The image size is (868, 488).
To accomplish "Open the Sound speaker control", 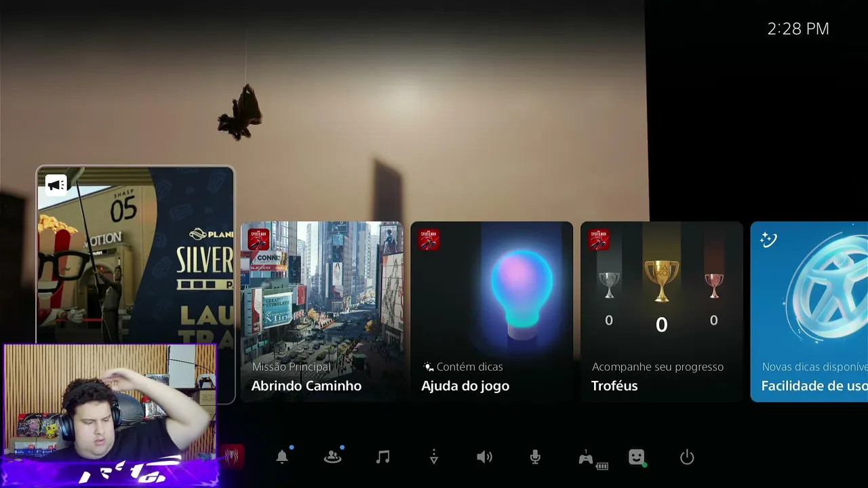I will [x=484, y=457].
